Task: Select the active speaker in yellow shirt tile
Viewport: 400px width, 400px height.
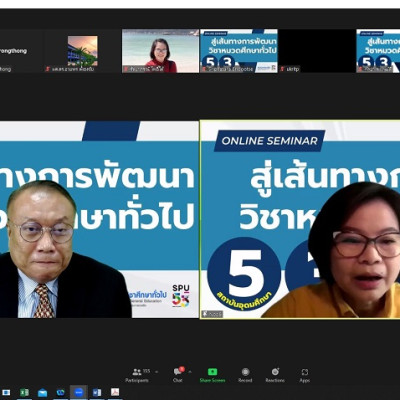Action: click(300, 219)
